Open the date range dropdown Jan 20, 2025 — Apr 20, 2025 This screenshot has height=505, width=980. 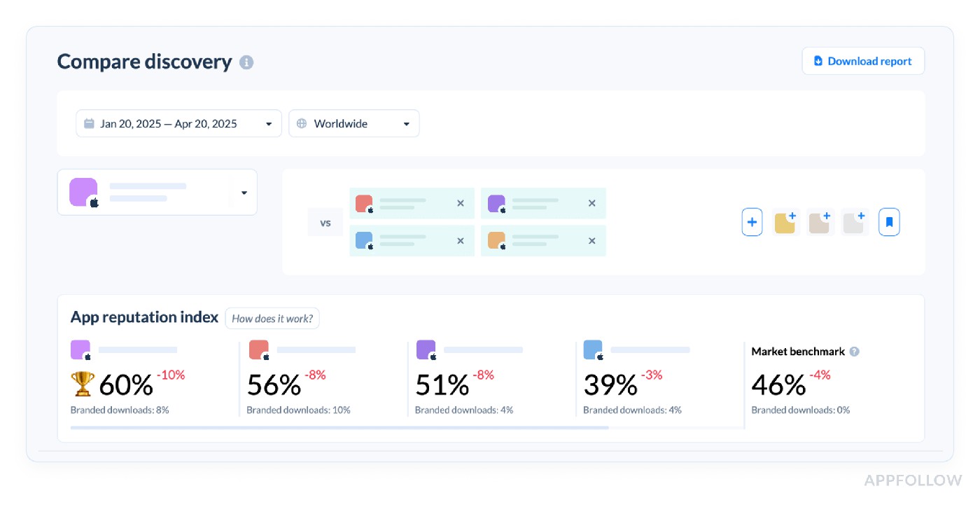point(178,123)
